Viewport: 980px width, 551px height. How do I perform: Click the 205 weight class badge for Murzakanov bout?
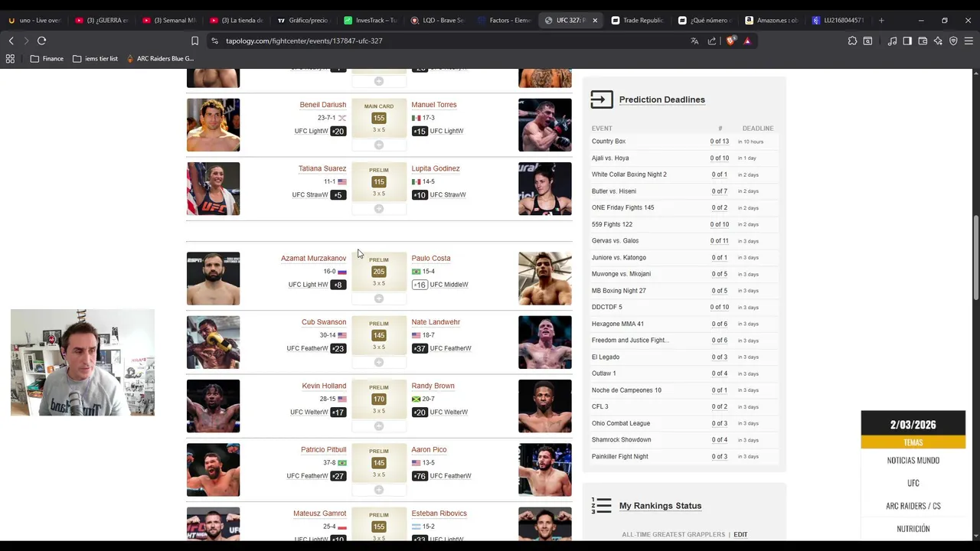pyautogui.click(x=378, y=272)
